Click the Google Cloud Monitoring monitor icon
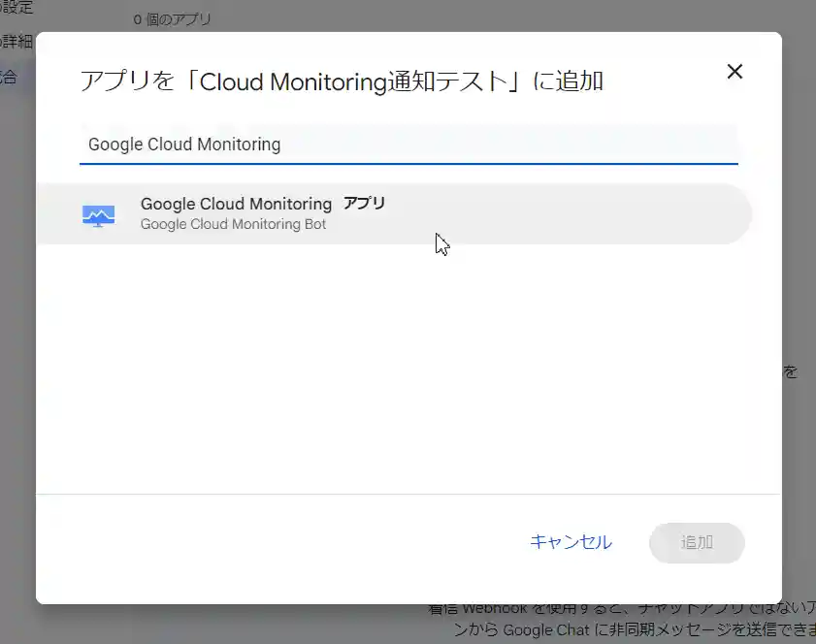 (x=98, y=215)
